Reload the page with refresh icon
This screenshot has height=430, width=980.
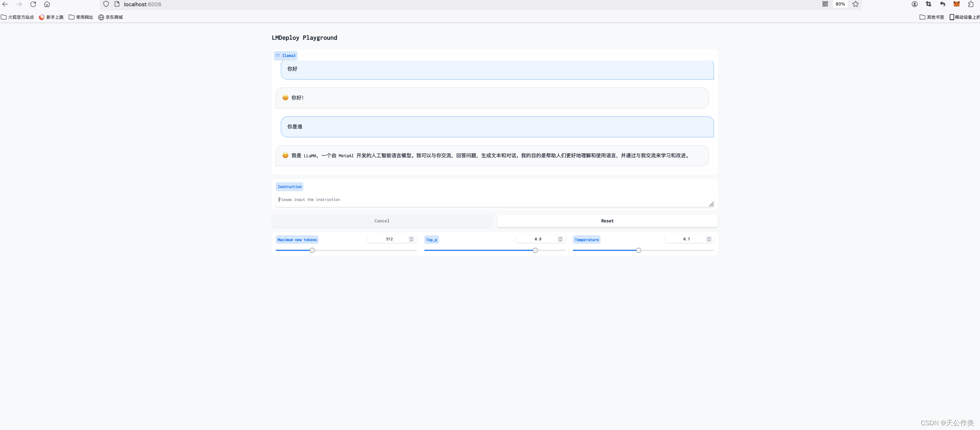33,4
